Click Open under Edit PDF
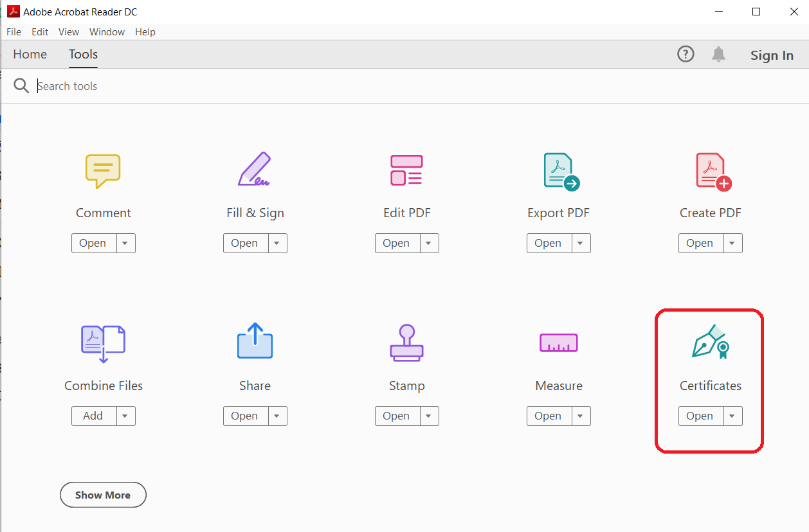 pos(397,244)
